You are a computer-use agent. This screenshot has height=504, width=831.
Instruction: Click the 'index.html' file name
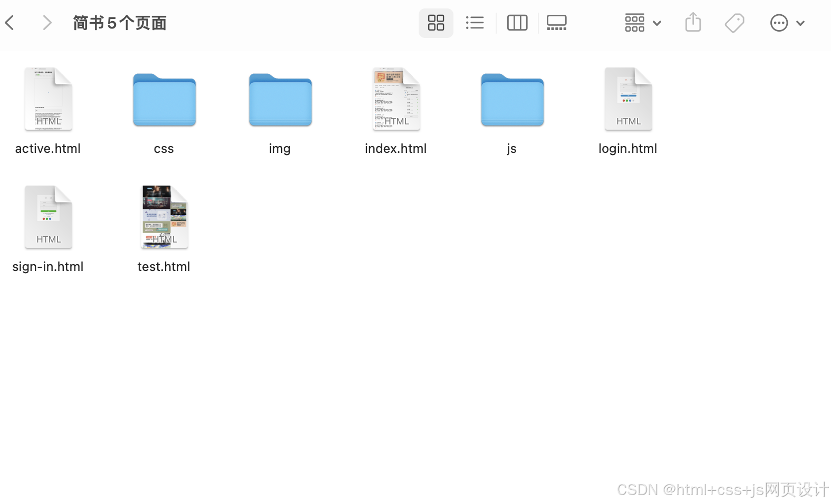[x=396, y=149]
